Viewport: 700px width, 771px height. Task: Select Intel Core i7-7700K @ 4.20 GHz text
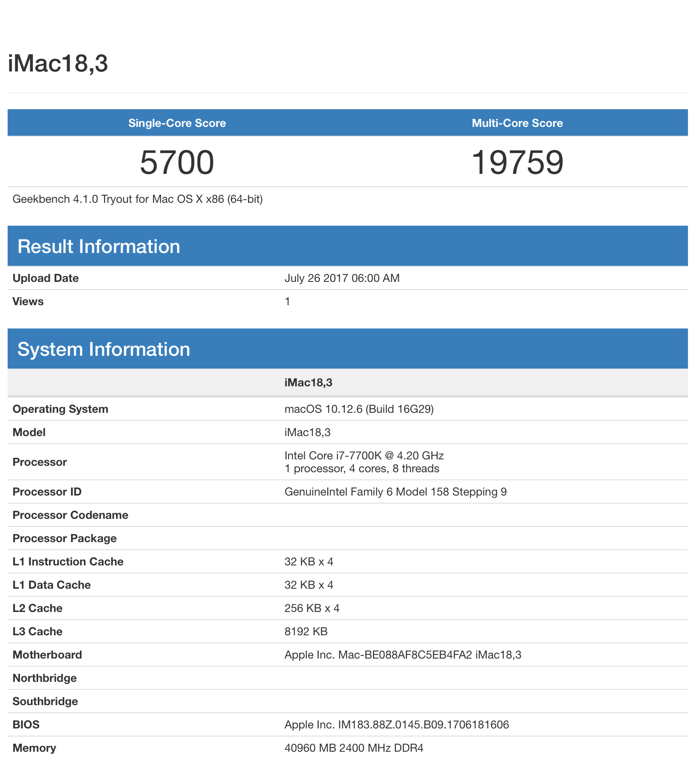[364, 455]
